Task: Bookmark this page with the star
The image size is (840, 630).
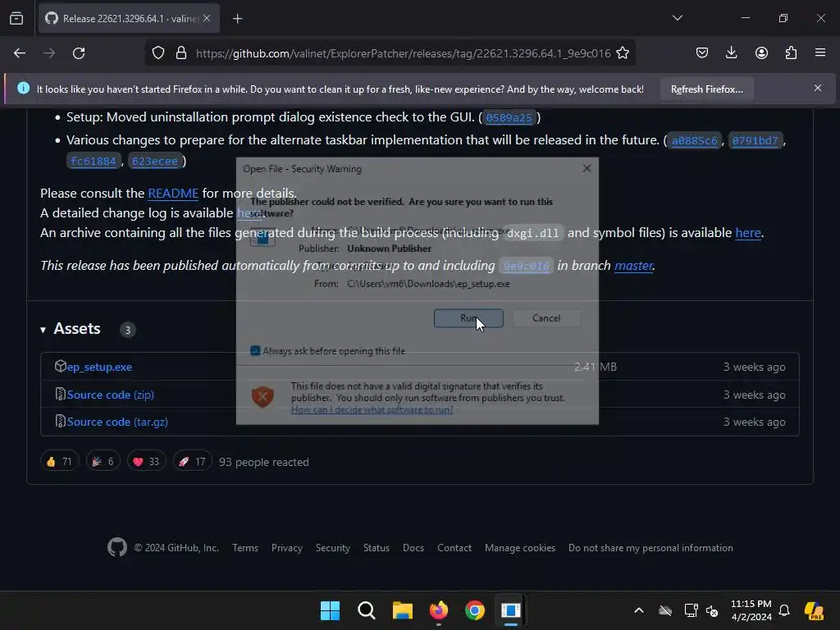Action: tap(623, 53)
